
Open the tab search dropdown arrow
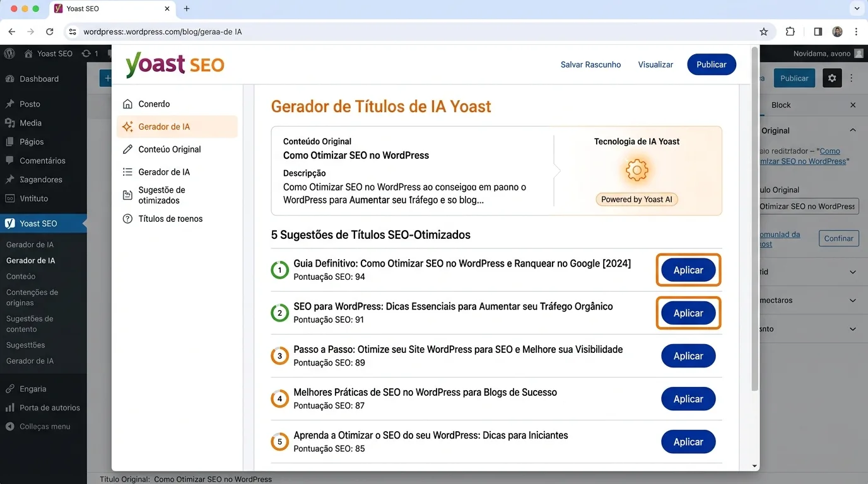coord(856,9)
